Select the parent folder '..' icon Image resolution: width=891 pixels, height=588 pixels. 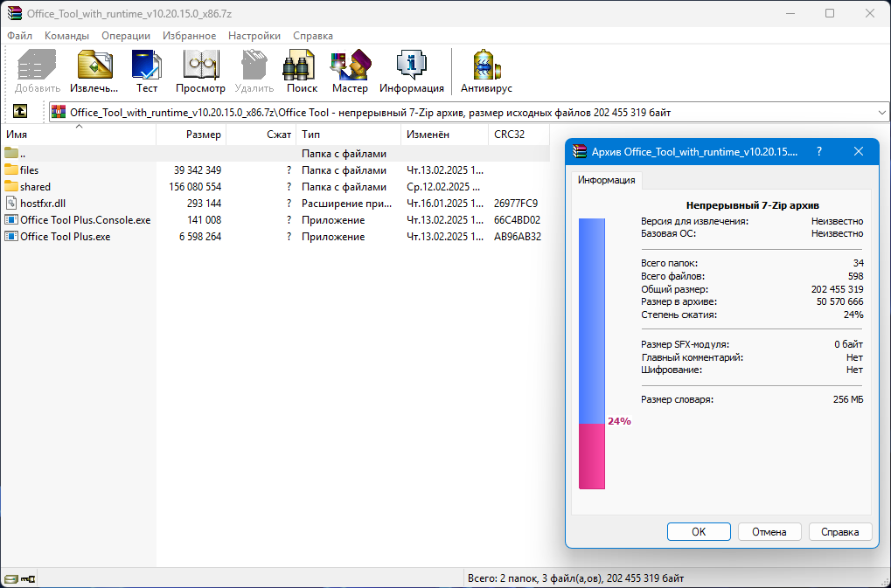(x=10, y=153)
